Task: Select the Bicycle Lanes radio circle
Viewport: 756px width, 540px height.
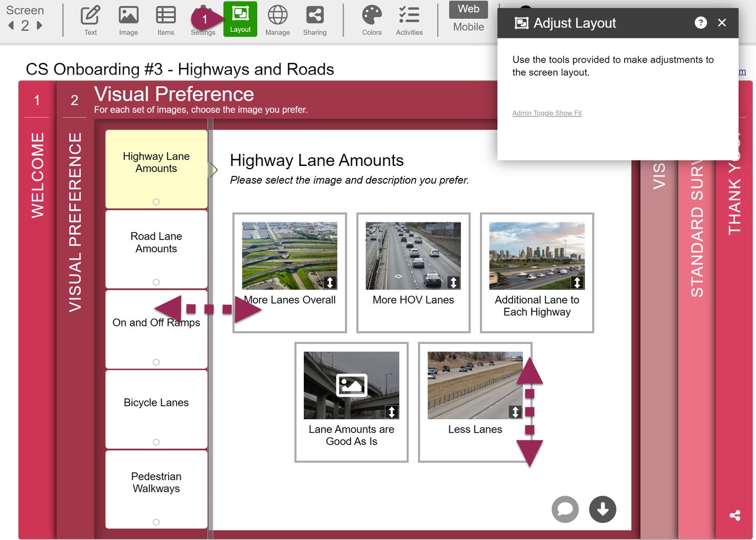Action: point(156,442)
